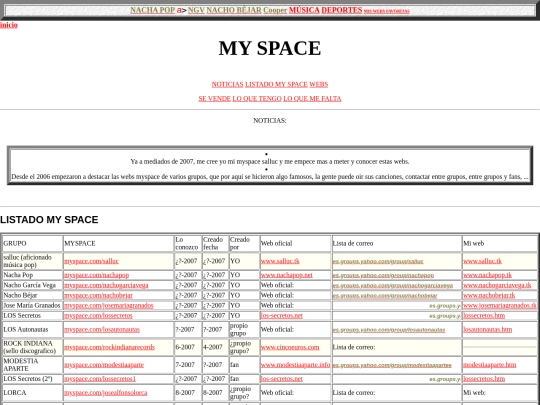Open the Cooper link in top bar

click(275, 10)
